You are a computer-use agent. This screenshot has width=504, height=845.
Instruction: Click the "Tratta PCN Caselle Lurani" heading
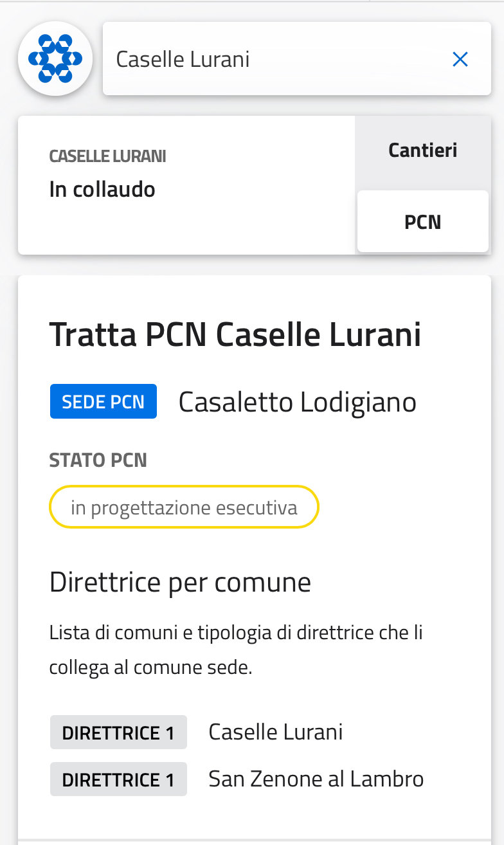coord(235,335)
